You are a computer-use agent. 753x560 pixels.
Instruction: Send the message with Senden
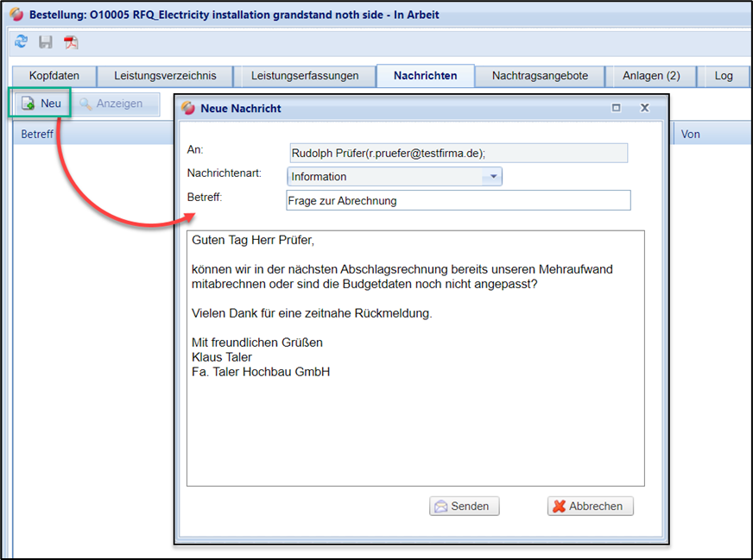click(464, 507)
